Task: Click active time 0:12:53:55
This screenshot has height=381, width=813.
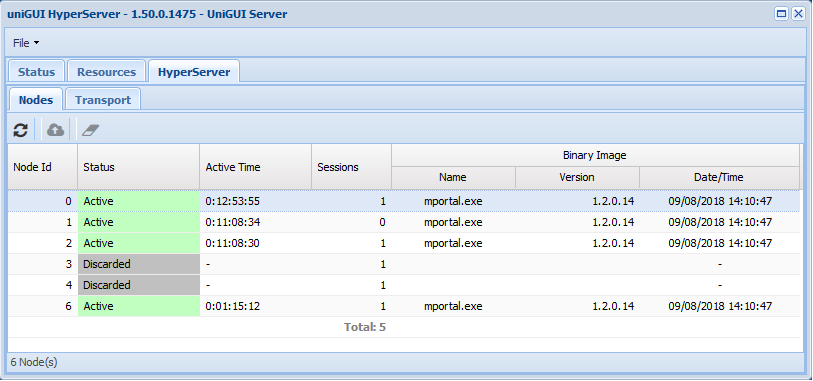Action: (x=233, y=201)
